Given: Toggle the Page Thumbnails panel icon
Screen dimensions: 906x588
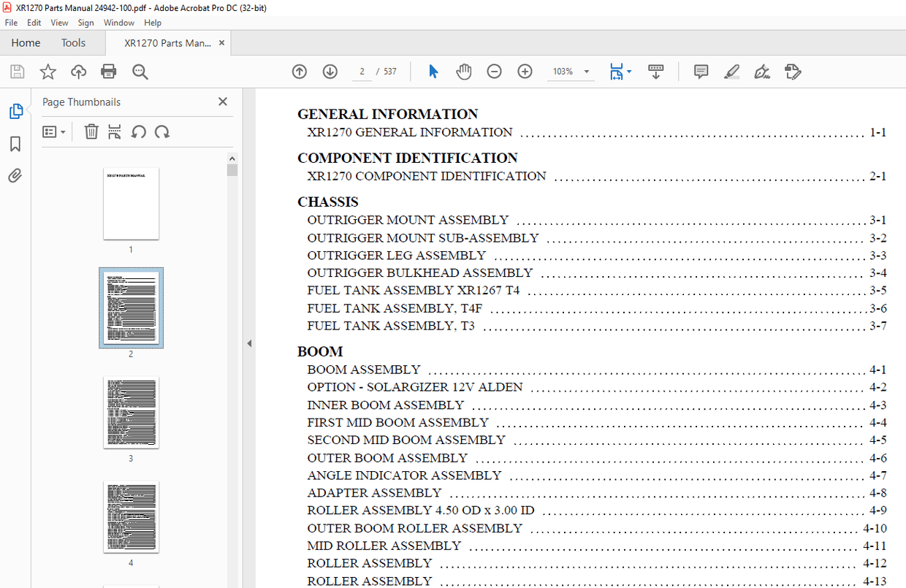Looking at the screenshot, I should coord(15,111).
